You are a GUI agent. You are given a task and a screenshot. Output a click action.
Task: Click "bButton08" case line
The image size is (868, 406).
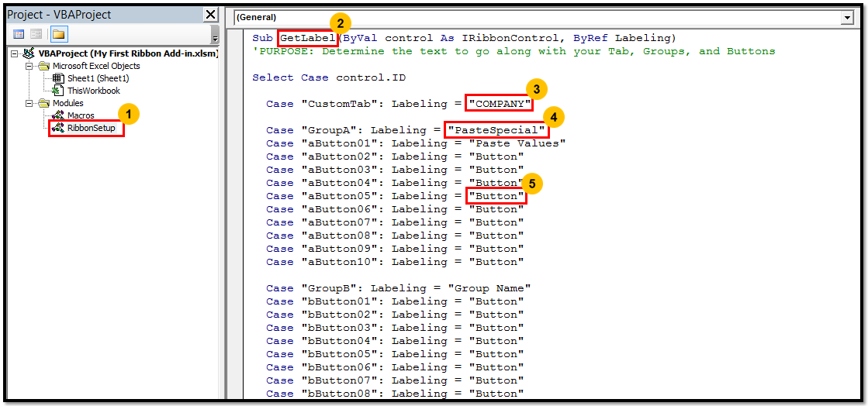(395, 394)
